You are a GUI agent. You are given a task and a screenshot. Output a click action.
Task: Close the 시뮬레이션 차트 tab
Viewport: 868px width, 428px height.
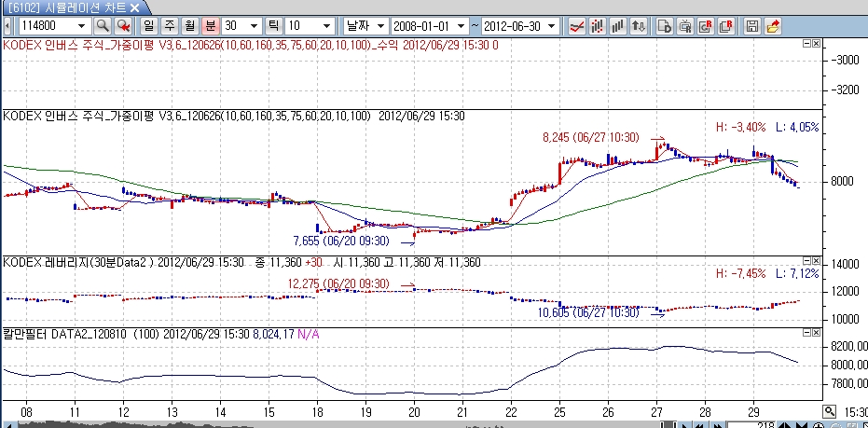click(x=135, y=7)
